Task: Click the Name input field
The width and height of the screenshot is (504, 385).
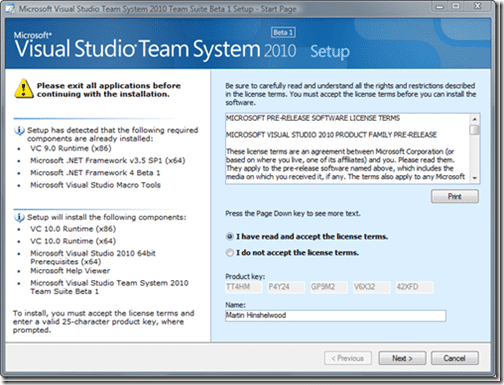Action: point(336,316)
